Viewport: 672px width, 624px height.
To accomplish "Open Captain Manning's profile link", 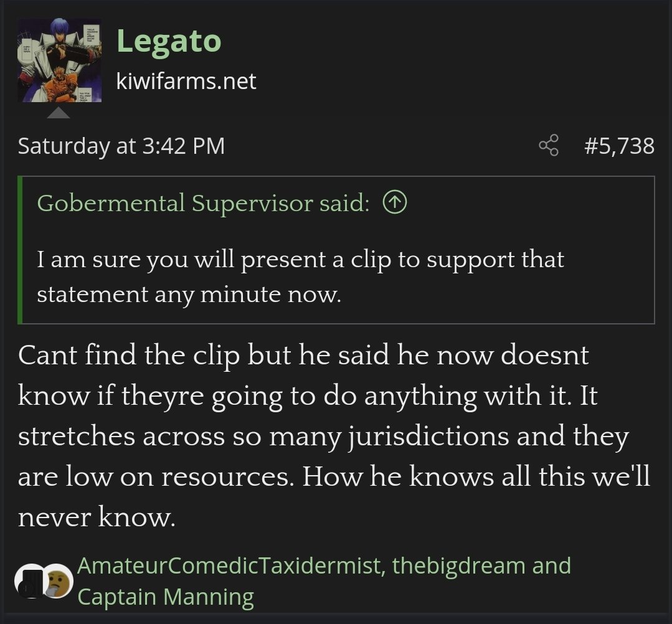I will [166, 597].
